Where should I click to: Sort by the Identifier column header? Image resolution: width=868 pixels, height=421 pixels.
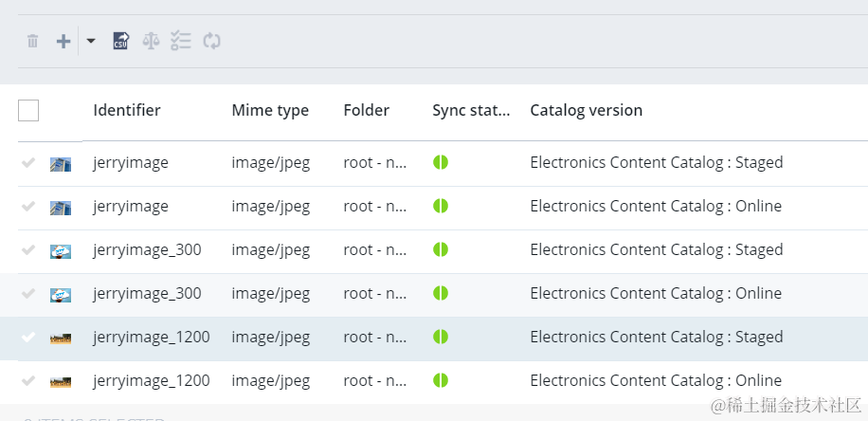pyautogui.click(x=127, y=110)
